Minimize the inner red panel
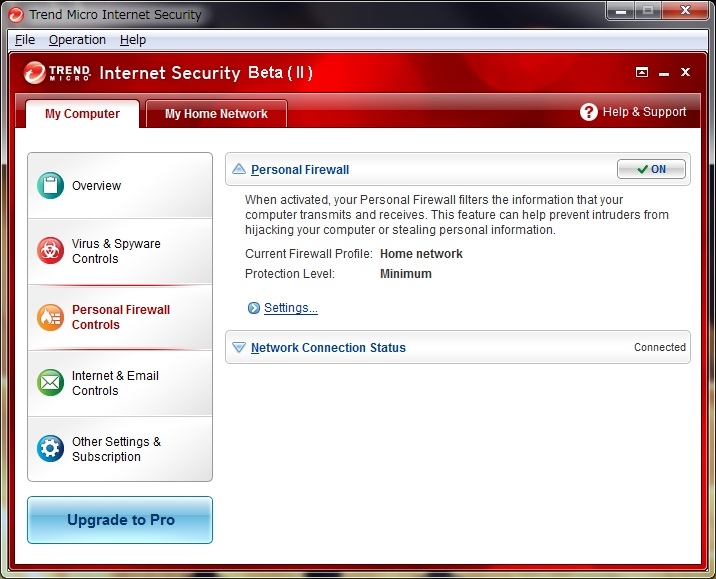The image size is (716, 579). 663,73
